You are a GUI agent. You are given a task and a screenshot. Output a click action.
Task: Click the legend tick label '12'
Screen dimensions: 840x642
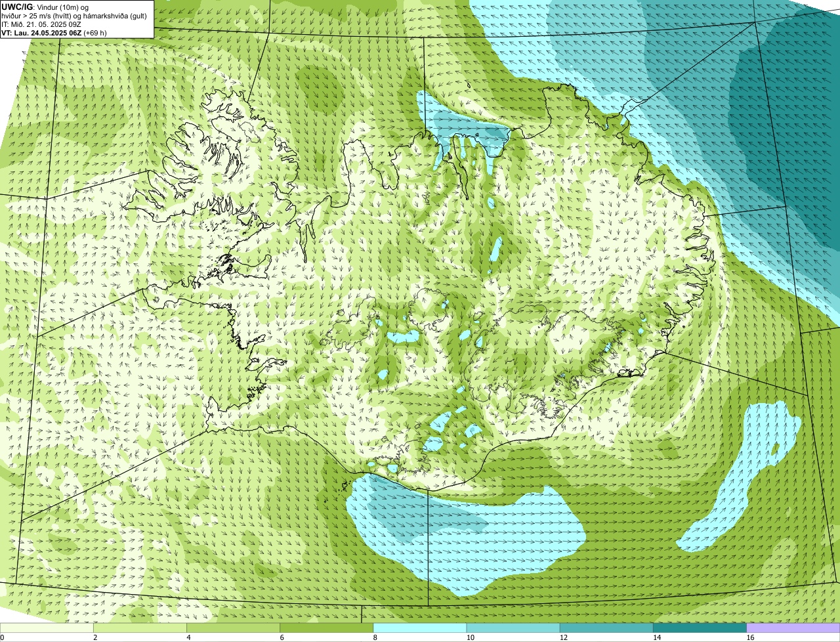[563, 637]
